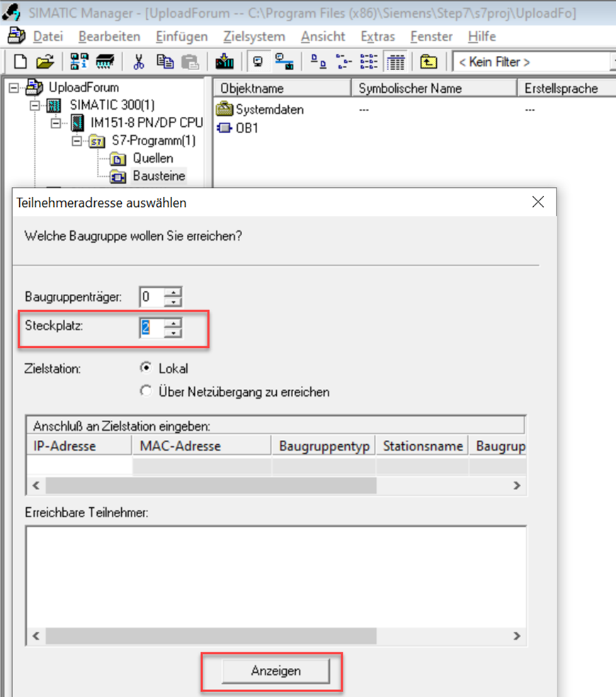616x697 pixels.
Task: Decrease the Baugruppenträger value
Action: click(x=173, y=301)
